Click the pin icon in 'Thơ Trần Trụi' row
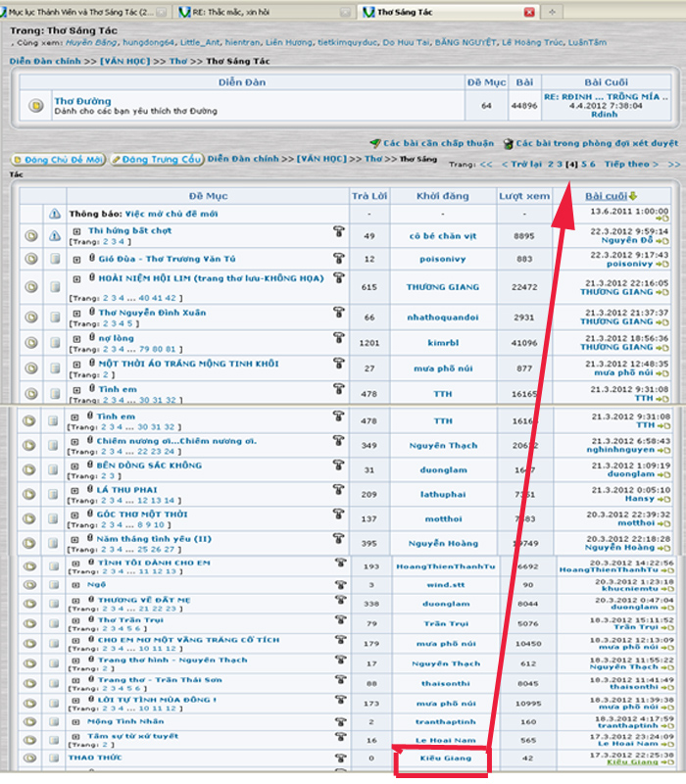686x784 pixels. click(341, 619)
